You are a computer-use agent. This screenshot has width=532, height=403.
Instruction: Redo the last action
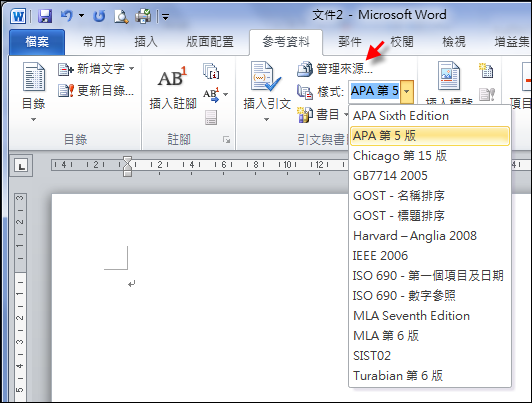99,16
